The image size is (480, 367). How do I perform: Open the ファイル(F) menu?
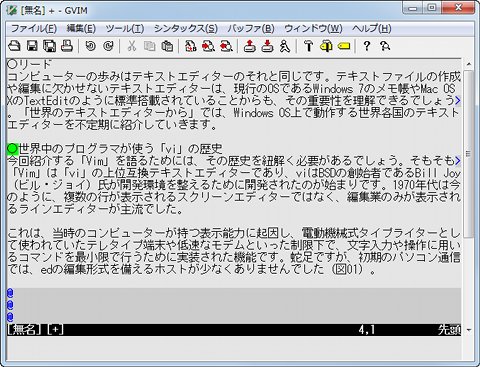coord(33,29)
